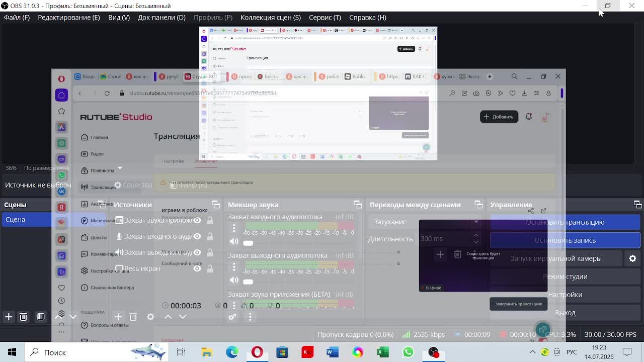This screenshot has width=644, height=362.
Task: Toggle visibility of Захват звука приложения source
Action: pos(197,220)
